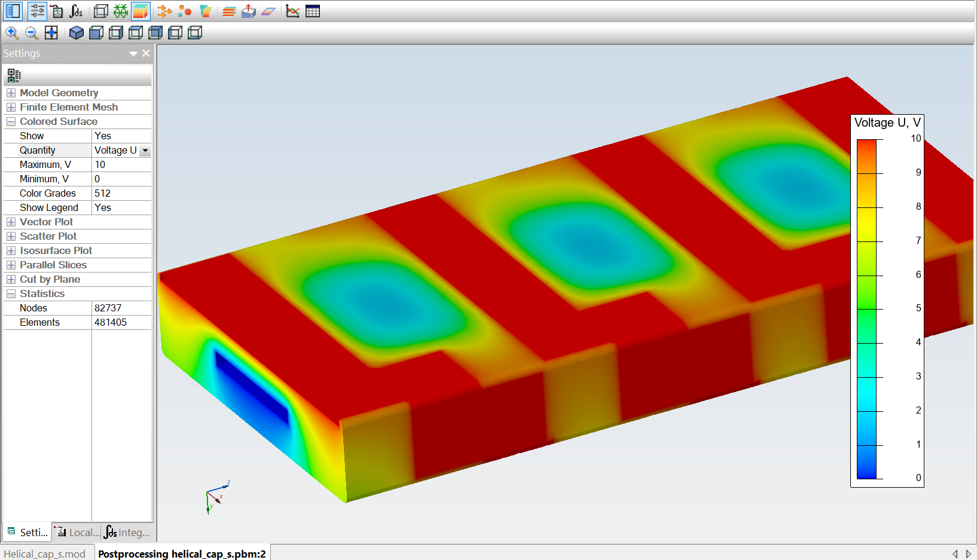Viewport: 977px width, 560px height.
Task: Open the X-Y plot graph icon
Action: point(292,11)
